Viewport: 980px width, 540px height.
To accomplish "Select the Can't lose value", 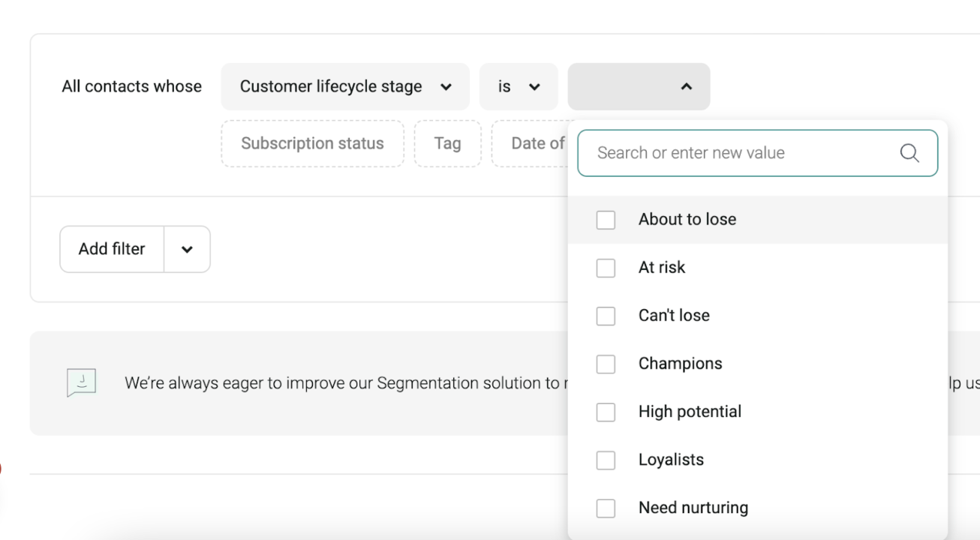I will pyautogui.click(x=606, y=316).
